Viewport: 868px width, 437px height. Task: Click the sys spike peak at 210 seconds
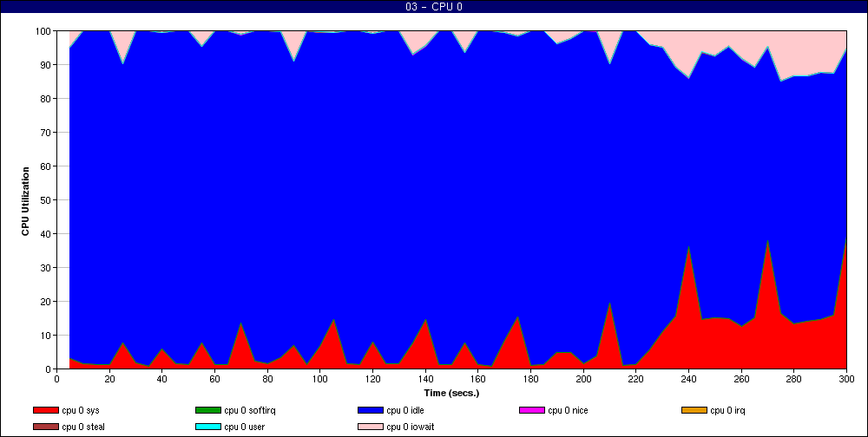609,303
